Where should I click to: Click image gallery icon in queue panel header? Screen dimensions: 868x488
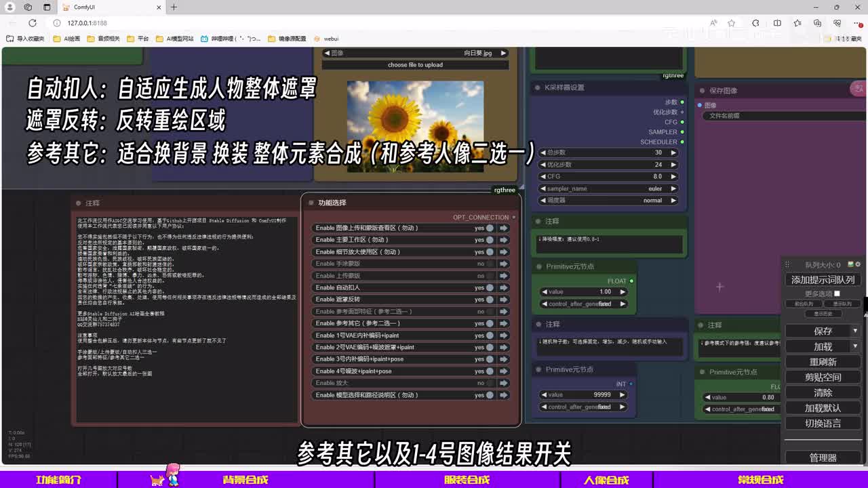pyautogui.click(x=850, y=264)
